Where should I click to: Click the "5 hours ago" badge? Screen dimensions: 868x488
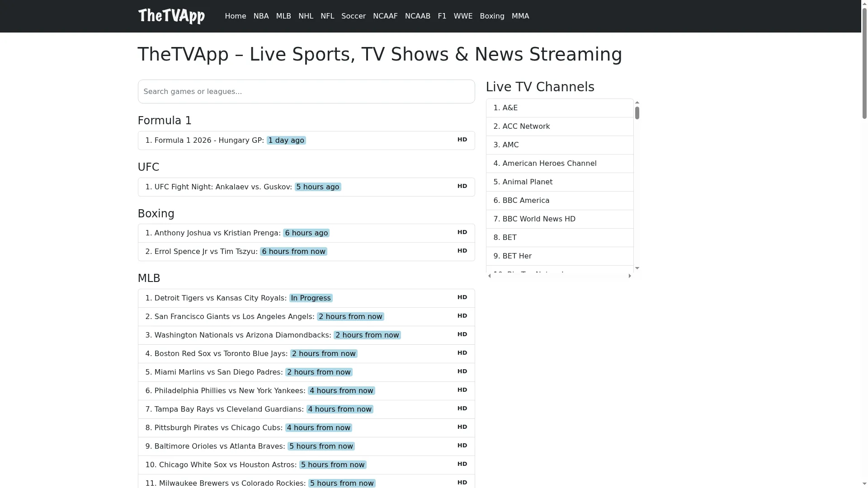[318, 187]
